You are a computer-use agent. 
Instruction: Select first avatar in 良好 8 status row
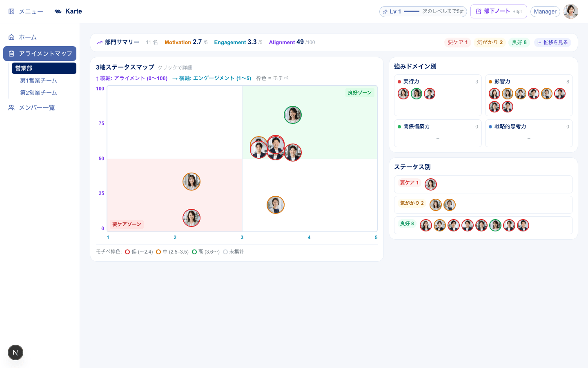[x=426, y=225]
